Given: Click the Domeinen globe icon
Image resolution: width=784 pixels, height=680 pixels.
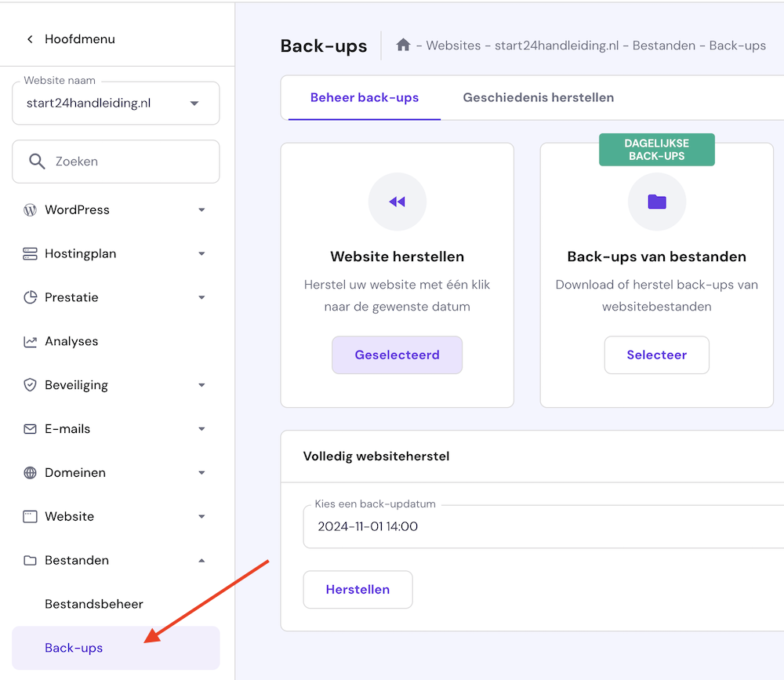Looking at the screenshot, I should point(30,473).
